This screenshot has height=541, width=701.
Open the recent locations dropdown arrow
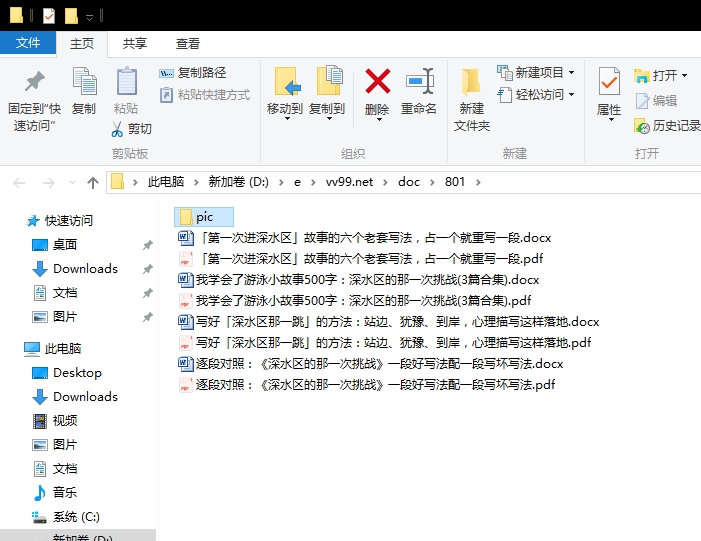click(x=72, y=182)
